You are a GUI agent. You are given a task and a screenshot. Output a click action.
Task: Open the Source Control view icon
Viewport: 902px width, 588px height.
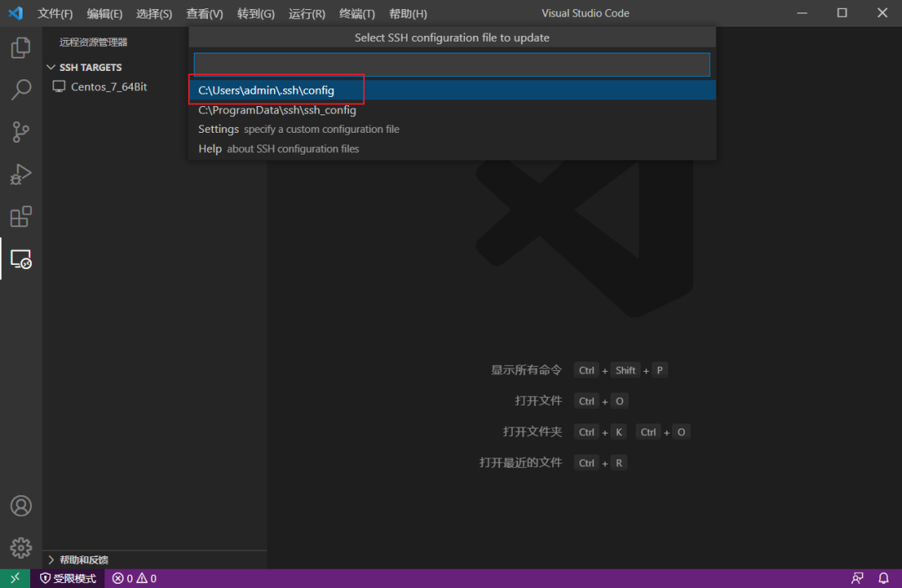[x=21, y=132]
